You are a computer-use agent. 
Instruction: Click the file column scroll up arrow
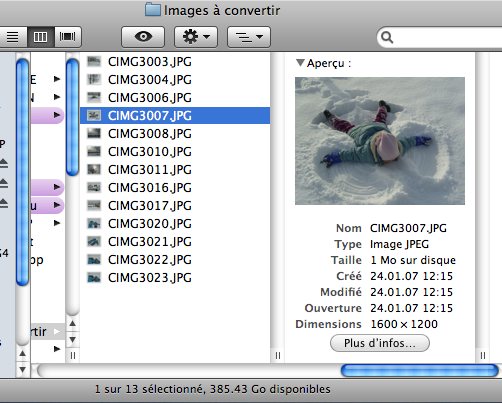[72, 323]
